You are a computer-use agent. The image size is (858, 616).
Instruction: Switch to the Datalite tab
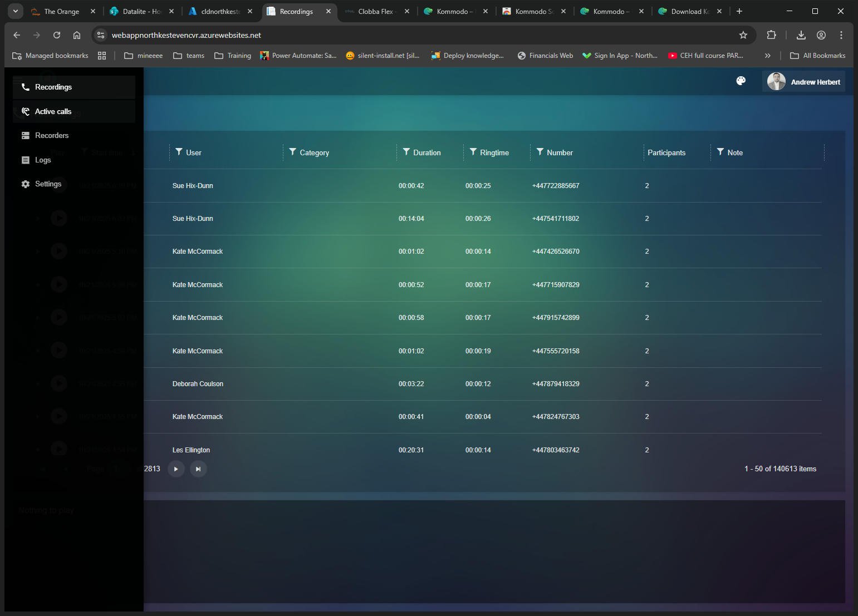click(x=142, y=11)
